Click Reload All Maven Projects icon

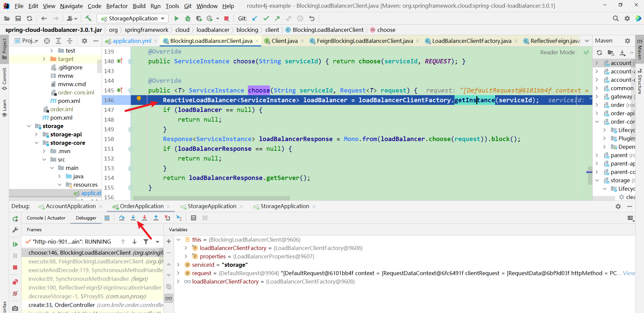pos(599,53)
